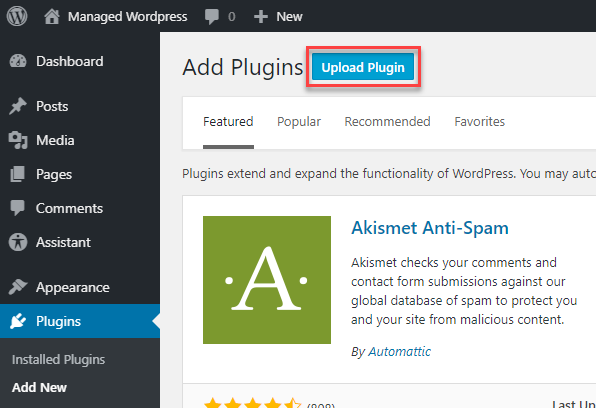Open the comments bubble icon in admin bar
The image size is (596, 408).
212,17
